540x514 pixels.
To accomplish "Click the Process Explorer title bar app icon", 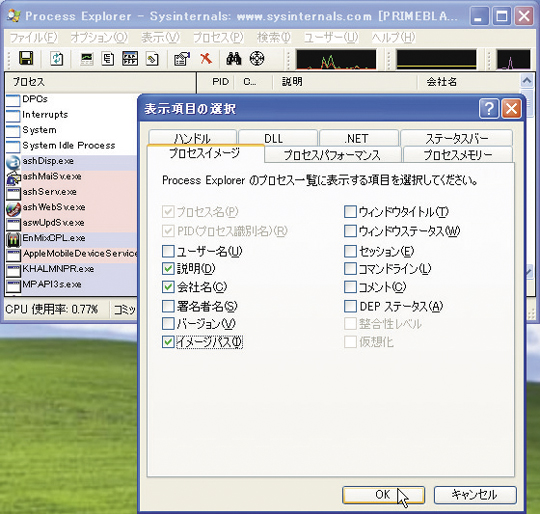I will point(13,16).
